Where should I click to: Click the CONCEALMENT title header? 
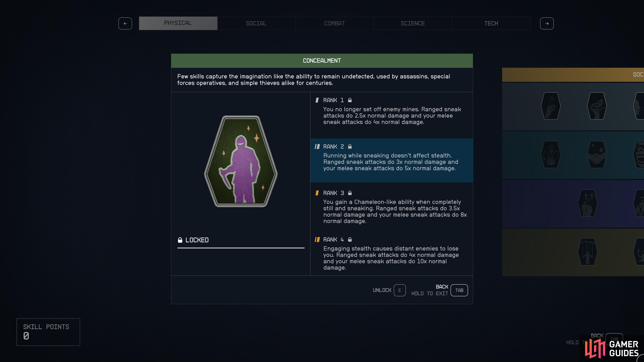click(x=322, y=61)
